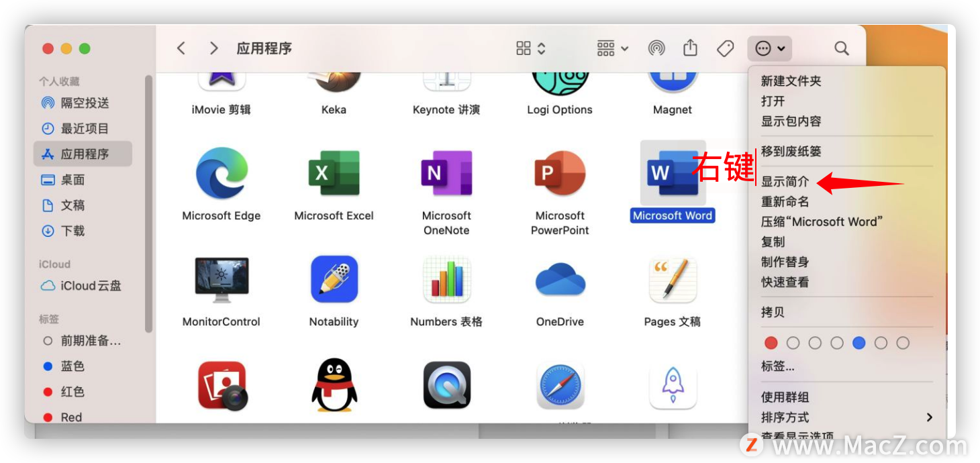The height and width of the screenshot is (463, 980).
Task: Click the Keka app label
Action: (334, 109)
